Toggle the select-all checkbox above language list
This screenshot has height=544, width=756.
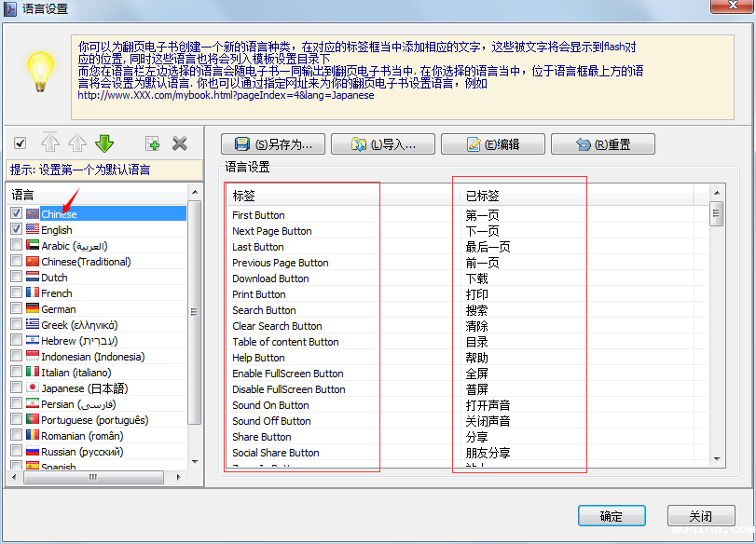21,143
